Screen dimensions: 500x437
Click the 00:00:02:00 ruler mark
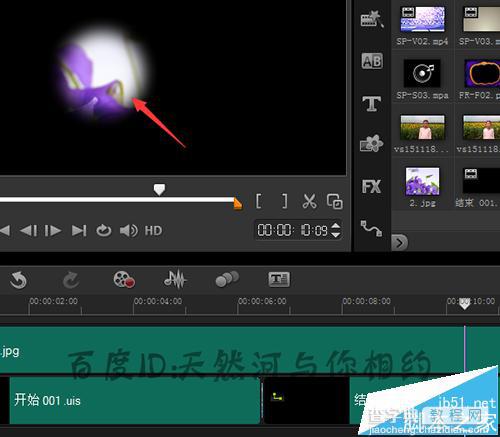(x=54, y=301)
